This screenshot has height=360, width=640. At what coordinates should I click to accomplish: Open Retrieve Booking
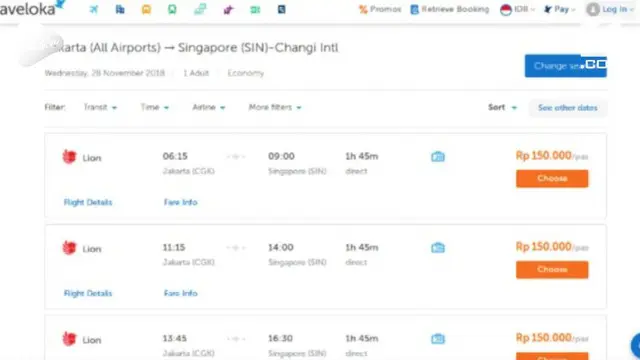pos(450,9)
